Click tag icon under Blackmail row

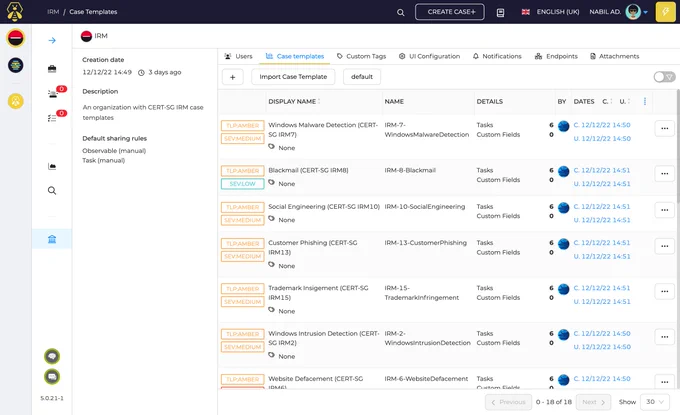[271, 183]
